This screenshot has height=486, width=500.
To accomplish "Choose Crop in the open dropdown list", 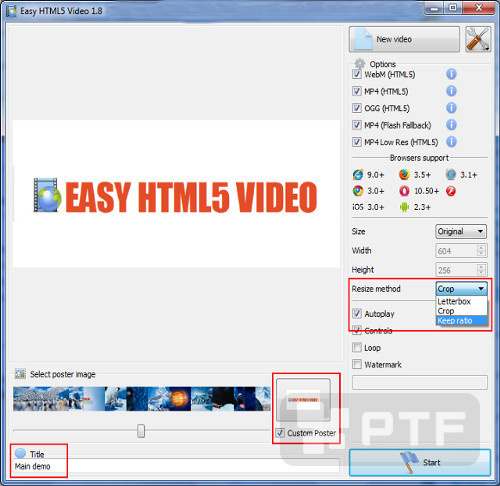I will click(461, 311).
